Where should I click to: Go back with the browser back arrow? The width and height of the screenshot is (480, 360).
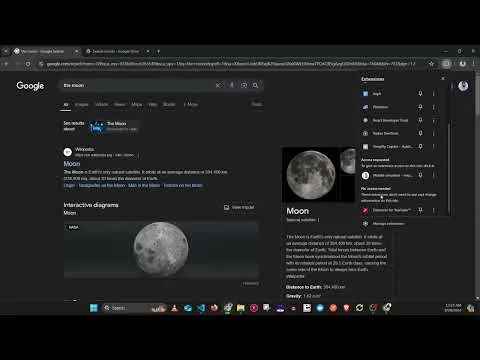pos(6,64)
